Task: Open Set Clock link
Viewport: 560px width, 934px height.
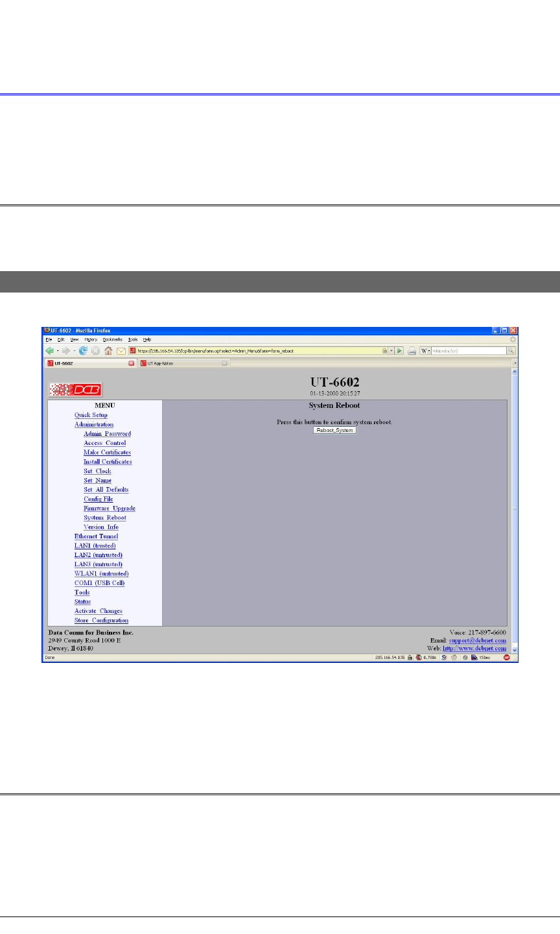Action: click(97, 471)
